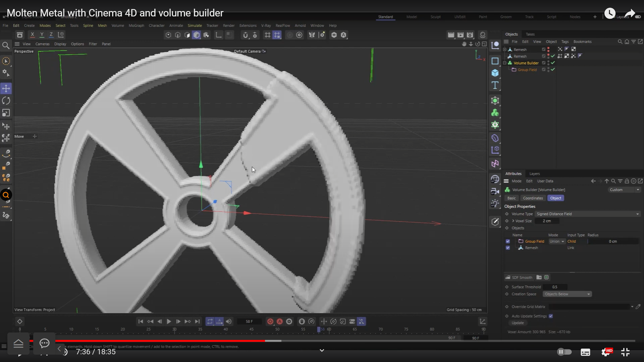Toggle Y axis lock icon
644x362 pixels.
tap(42, 35)
